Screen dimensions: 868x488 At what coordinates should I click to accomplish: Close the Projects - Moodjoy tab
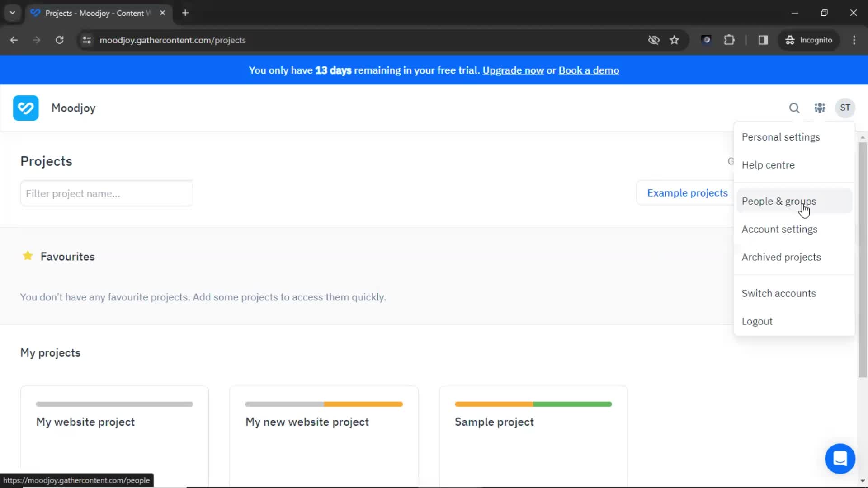click(162, 13)
